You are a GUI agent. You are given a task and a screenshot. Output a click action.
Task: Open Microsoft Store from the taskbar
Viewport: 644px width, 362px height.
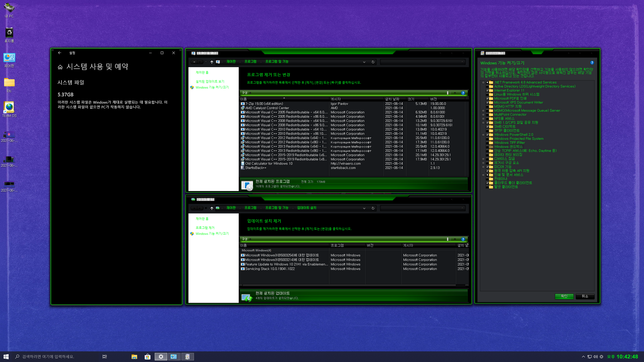[147, 357]
